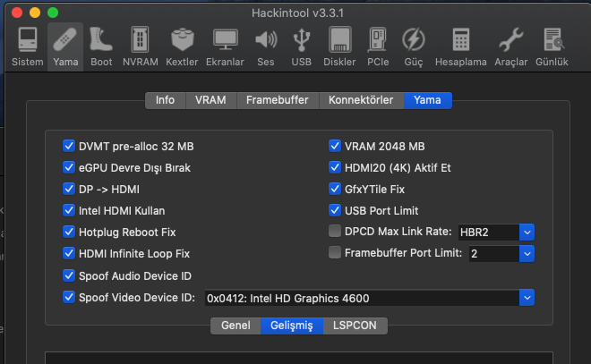591x364 pixels.
Task: Enable Framebuffer Port Limit checkbox
Action: (x=335, y=253)
